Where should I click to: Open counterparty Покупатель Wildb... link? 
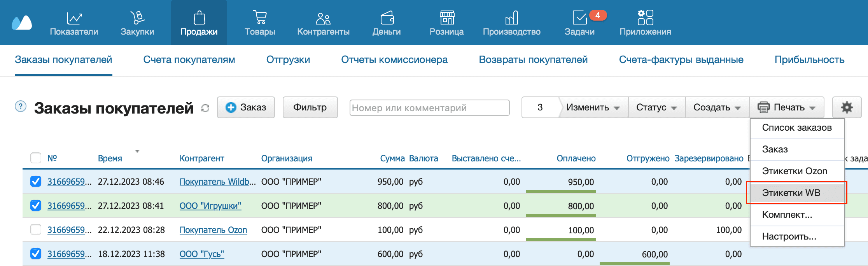[217, 182]
